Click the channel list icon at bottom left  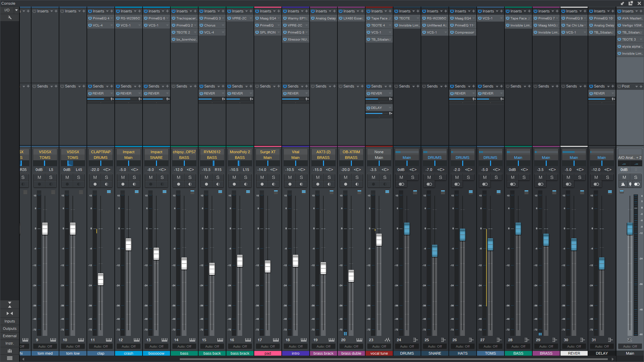click(x=9, y=358)
